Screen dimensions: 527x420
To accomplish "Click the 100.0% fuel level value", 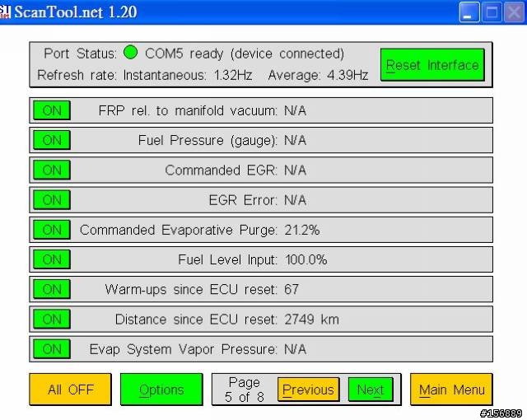I will pos(305,259).
